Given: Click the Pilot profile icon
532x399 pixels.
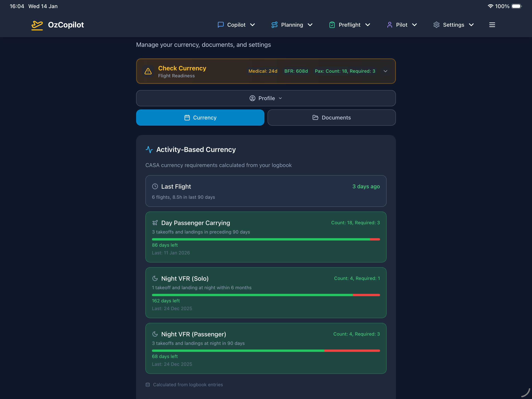Looking at the screenshot, I should click(389, 25).
